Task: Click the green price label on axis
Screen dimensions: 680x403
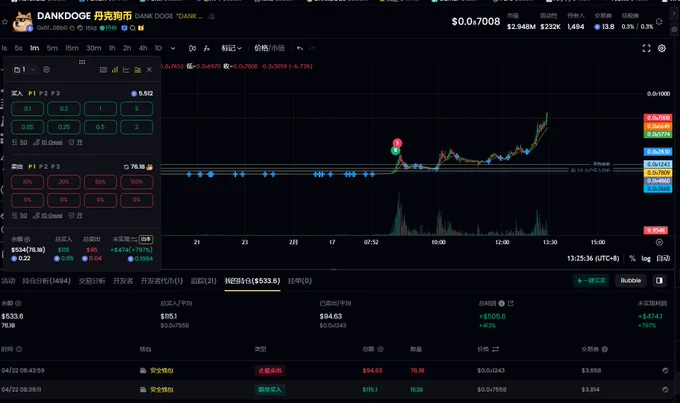Action: (658, 134)
